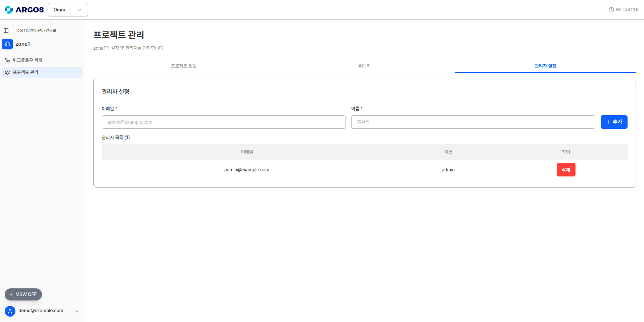Screen dimensions: 644x322
Task: Click the zone1 home icon
Action: (7, 44)
